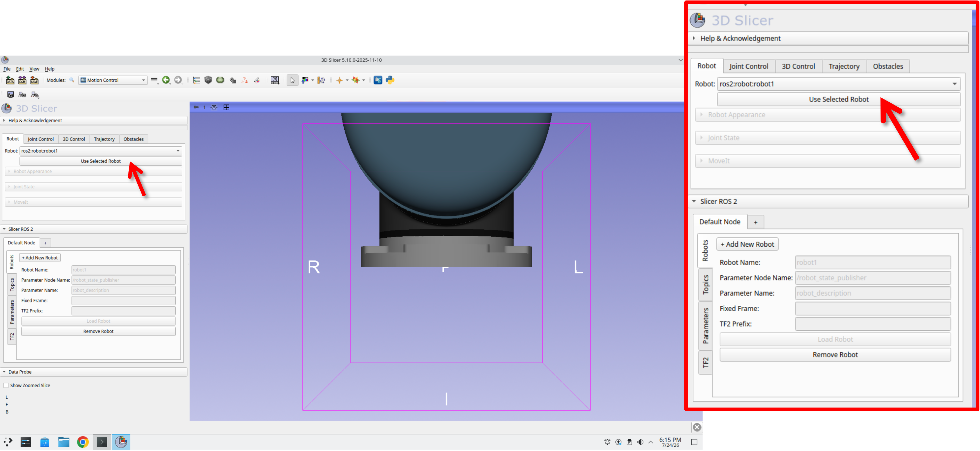
Task: Open the Extensions Manager blue icon
Action: [378, 80]
